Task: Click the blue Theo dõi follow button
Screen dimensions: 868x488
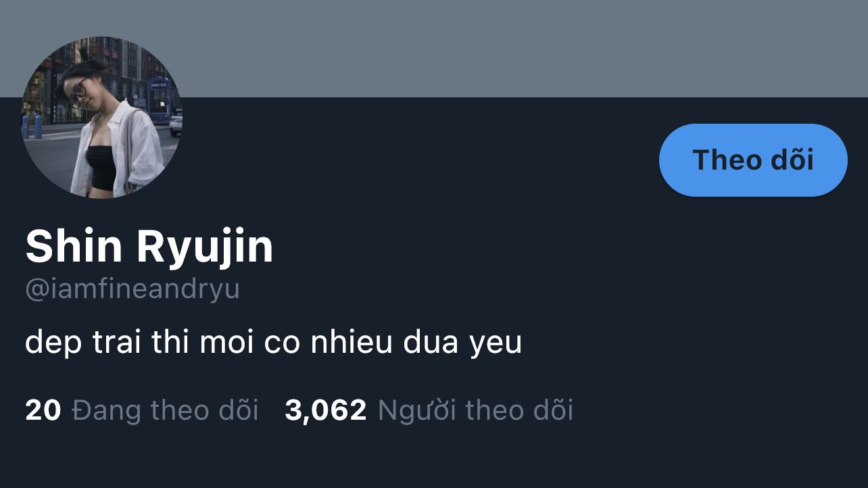Action: point(753,160)
